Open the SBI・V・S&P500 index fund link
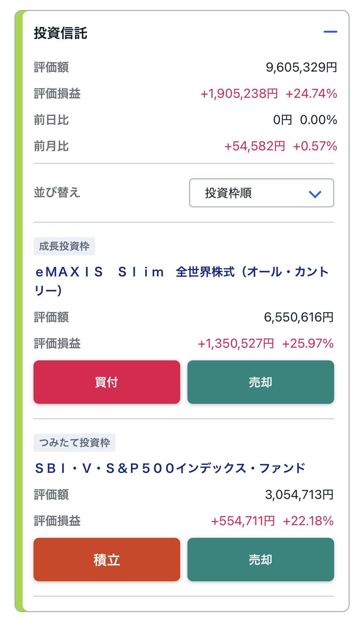This screenshot has height=619, width=364. (170, 468)
